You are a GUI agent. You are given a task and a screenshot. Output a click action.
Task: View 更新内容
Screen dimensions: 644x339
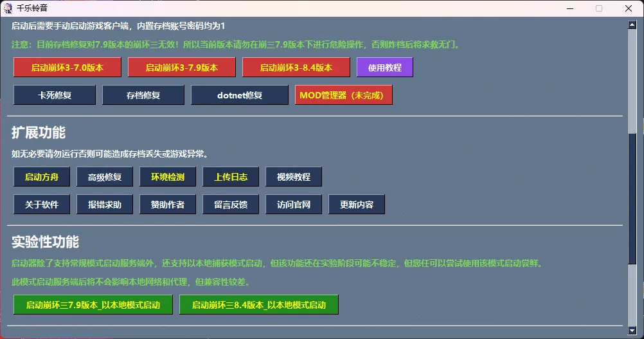357,204
